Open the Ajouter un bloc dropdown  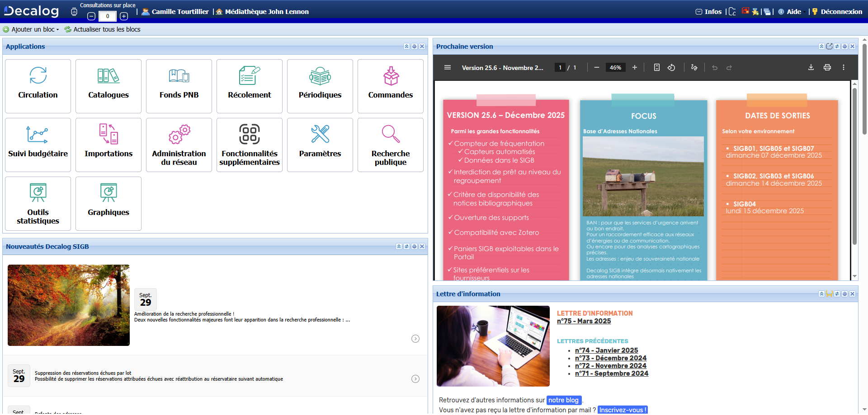(31, 29)
